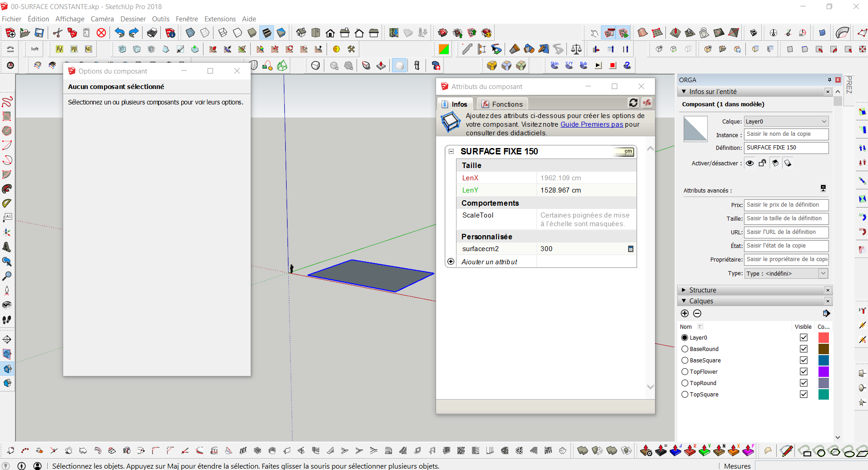Click the add layer plus icon
The width and height of the screenshot is (868, 470).
click(x=685, y=313)
